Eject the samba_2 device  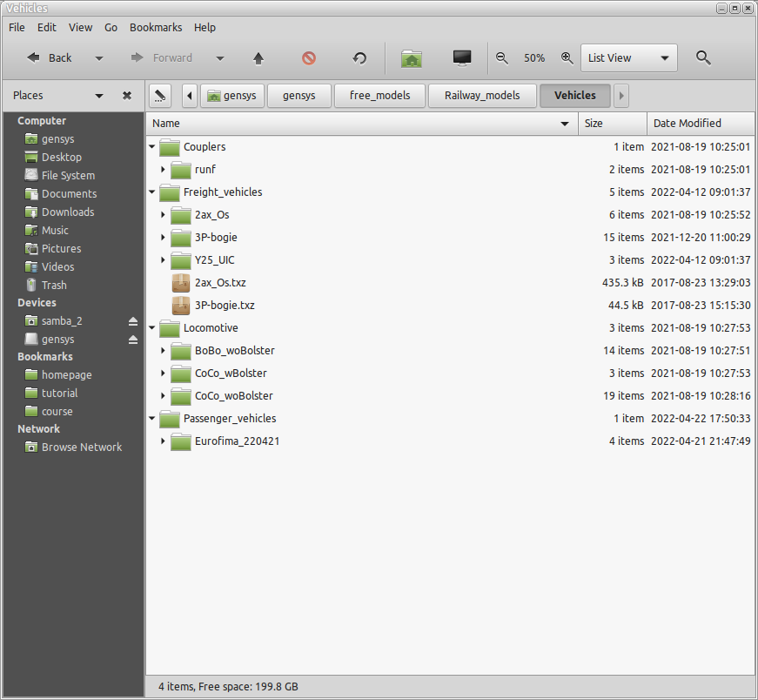133,321
